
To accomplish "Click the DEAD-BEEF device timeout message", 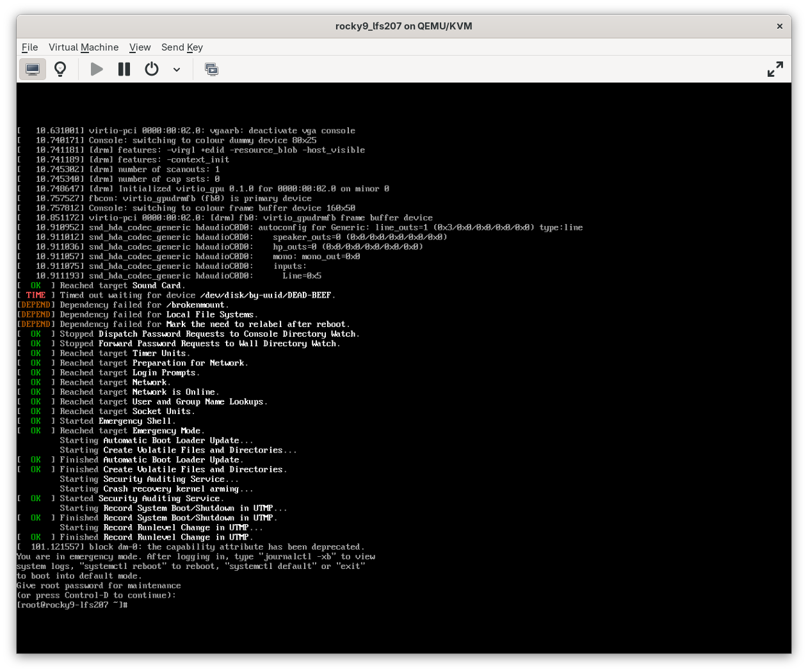I will (175, 295).
